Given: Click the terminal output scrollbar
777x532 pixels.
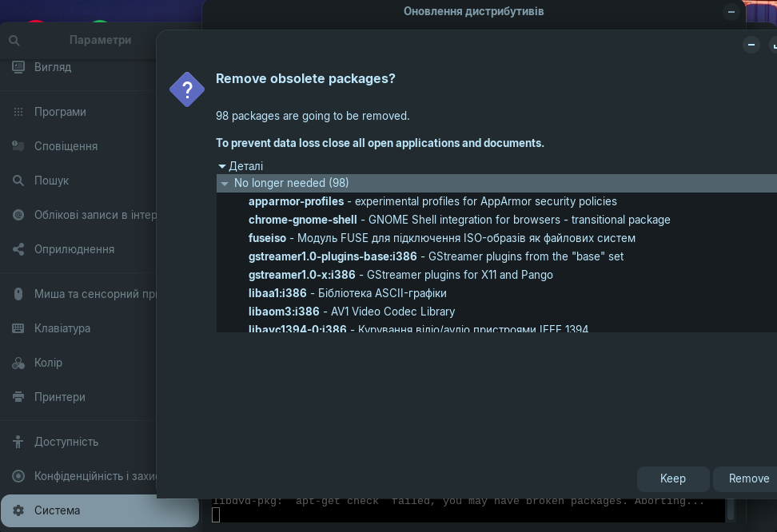Looking at the screenshot, I should (x=730, y=508).
